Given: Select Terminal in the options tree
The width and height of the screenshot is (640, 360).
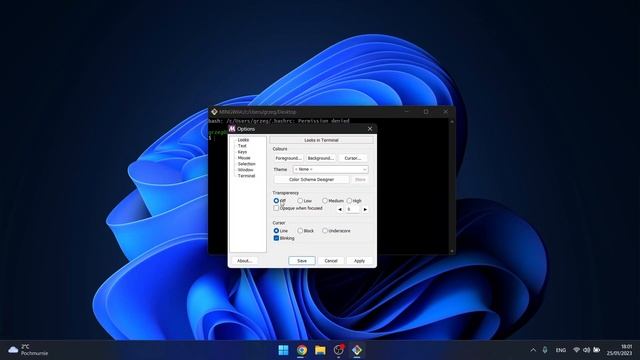Looking at the screenshot, I should (247, 176).
